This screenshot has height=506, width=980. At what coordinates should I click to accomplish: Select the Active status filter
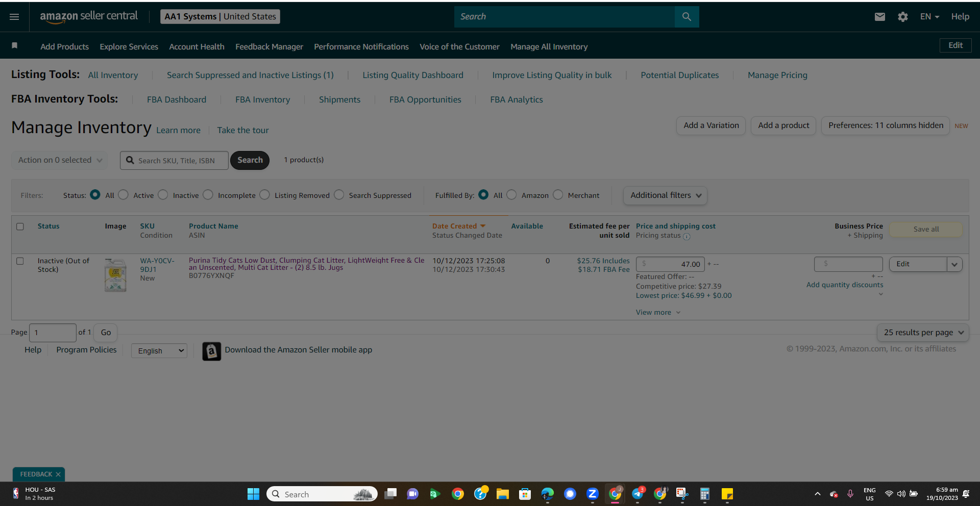124,195
